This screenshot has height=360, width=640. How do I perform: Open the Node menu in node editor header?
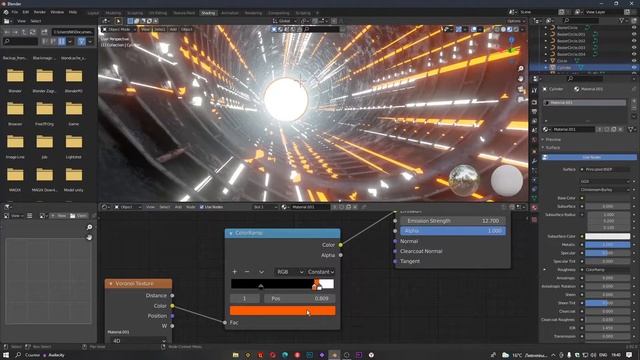[x=191, y=207]
